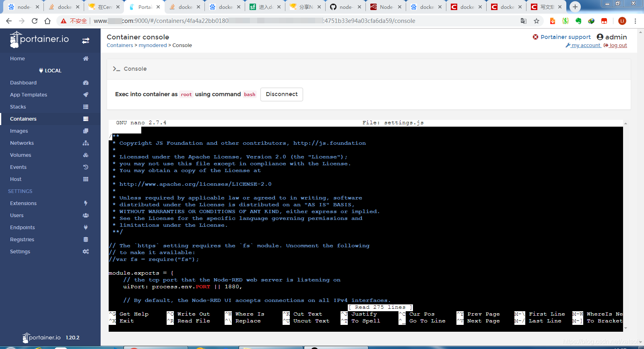Click the Portainer.io logo in sidebar

[39, 39]
